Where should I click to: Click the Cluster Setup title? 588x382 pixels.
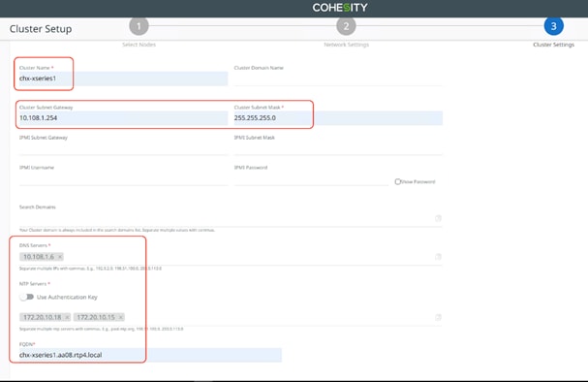coord(41,29)
